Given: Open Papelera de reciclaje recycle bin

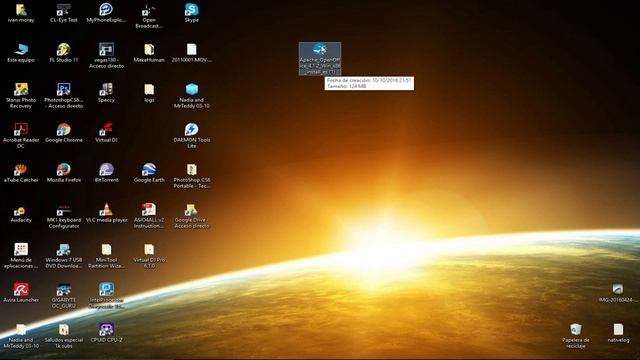Looking at the screenshot, I should tap(576, 330).
